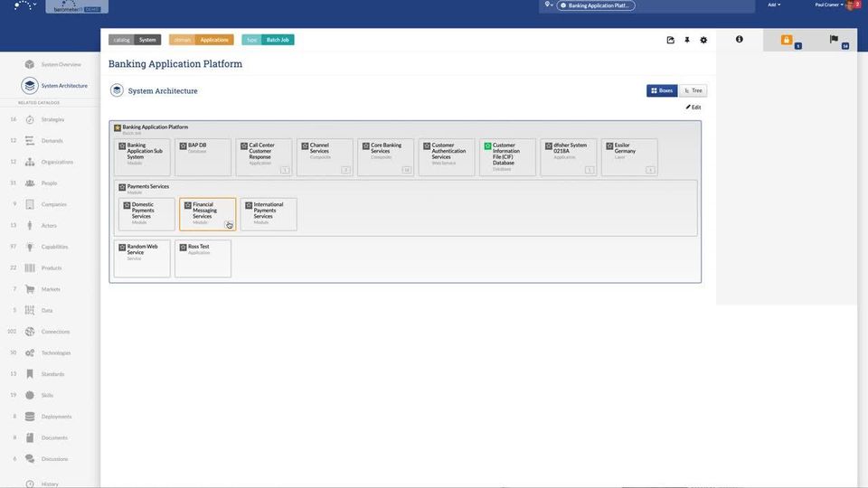Open Connections in sidebar
This screenshot has width=868, height=488.
[55, 332]
